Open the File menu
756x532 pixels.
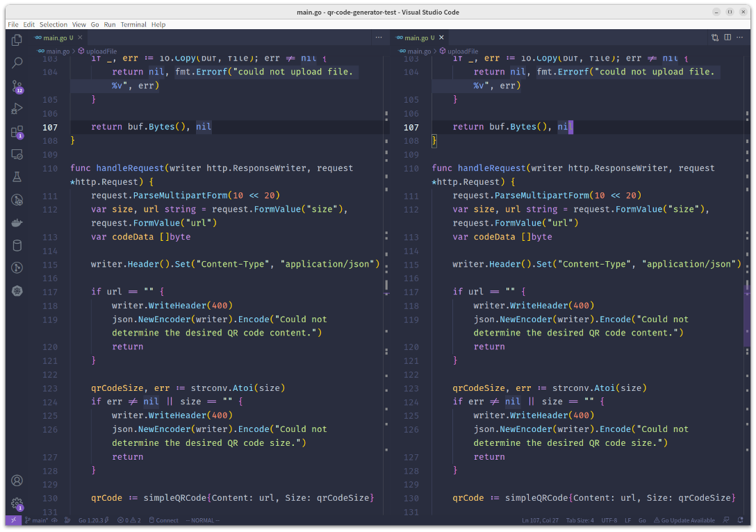click(13, 24)
